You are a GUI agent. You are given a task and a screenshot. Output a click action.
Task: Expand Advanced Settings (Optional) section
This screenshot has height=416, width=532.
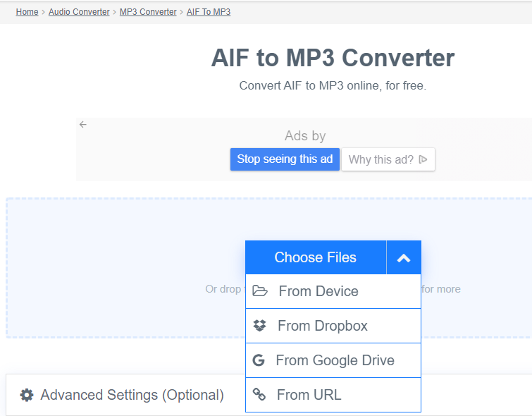pos(132,395)
